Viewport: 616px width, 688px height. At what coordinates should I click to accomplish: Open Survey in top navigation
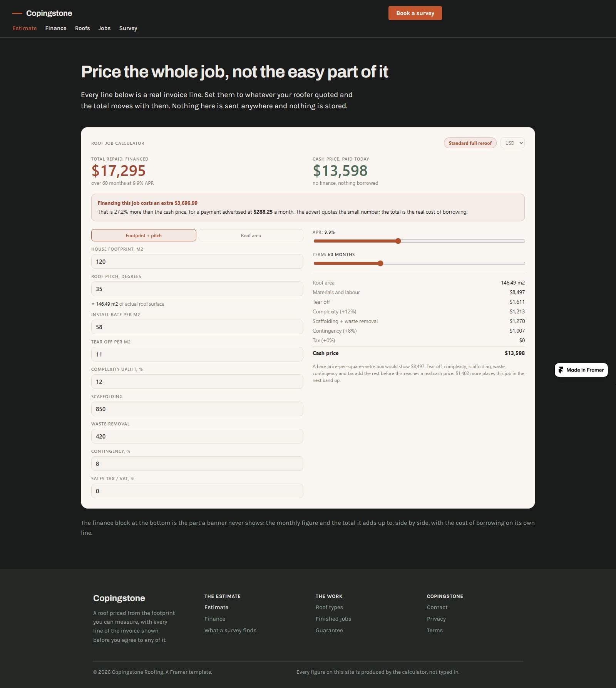pyautogui.click(x=128, y=28)
